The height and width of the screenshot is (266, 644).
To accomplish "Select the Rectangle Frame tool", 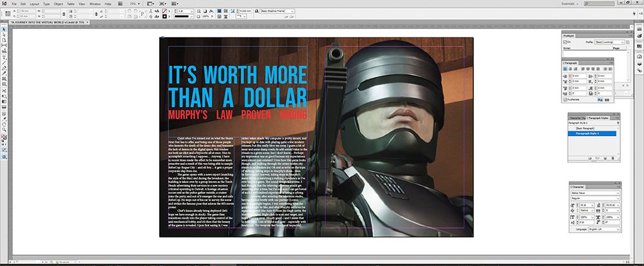I will point(4,79).
